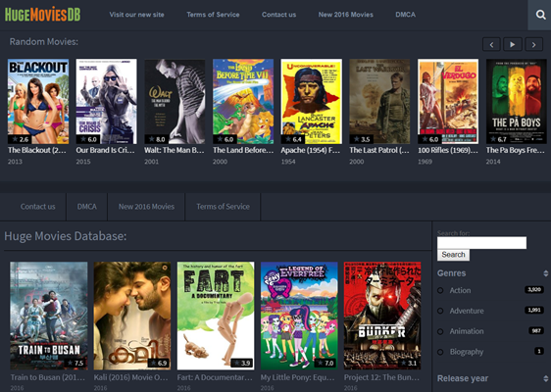551x392 pixels.
Task: Click Kali (2016) Movie title link
Action: coord(131,377)
